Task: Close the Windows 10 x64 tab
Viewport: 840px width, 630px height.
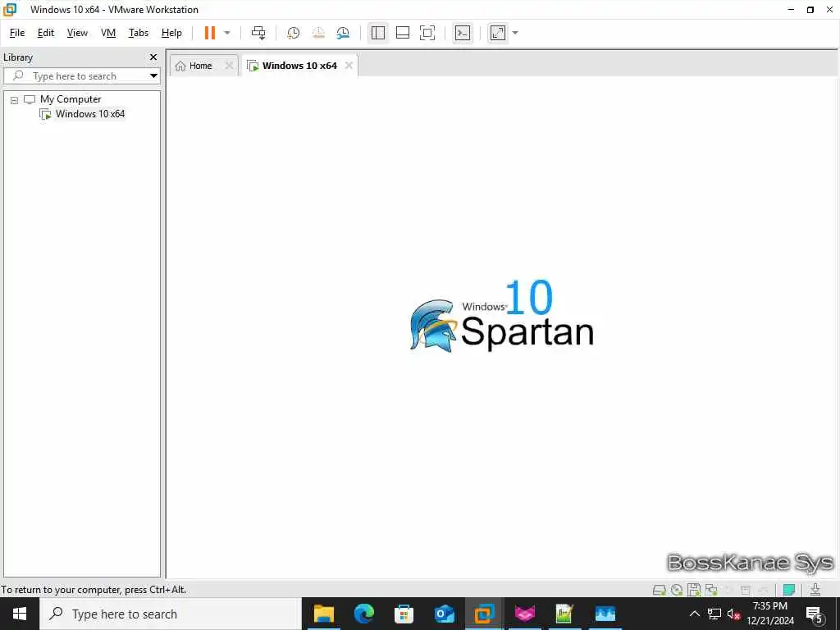Action: pyautogui.click(x=349, y=66)
